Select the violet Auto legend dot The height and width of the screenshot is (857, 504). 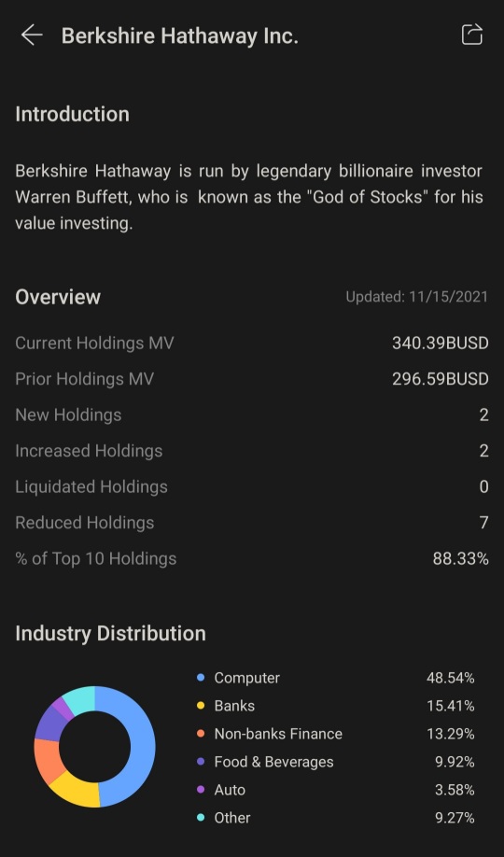tap(201, 790)
